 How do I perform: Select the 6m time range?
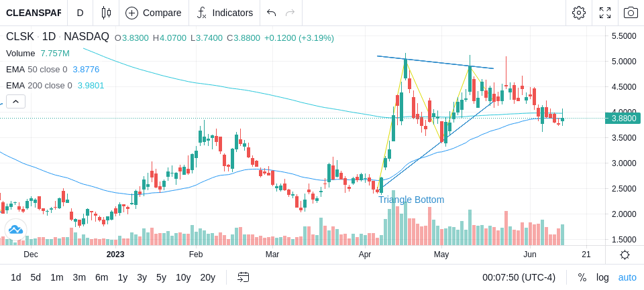pyautogui.click(x=101, y=277)
